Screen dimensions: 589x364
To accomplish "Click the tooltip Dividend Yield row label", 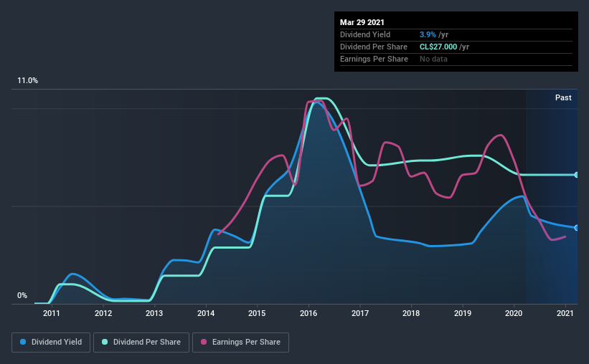I will 365,34.
